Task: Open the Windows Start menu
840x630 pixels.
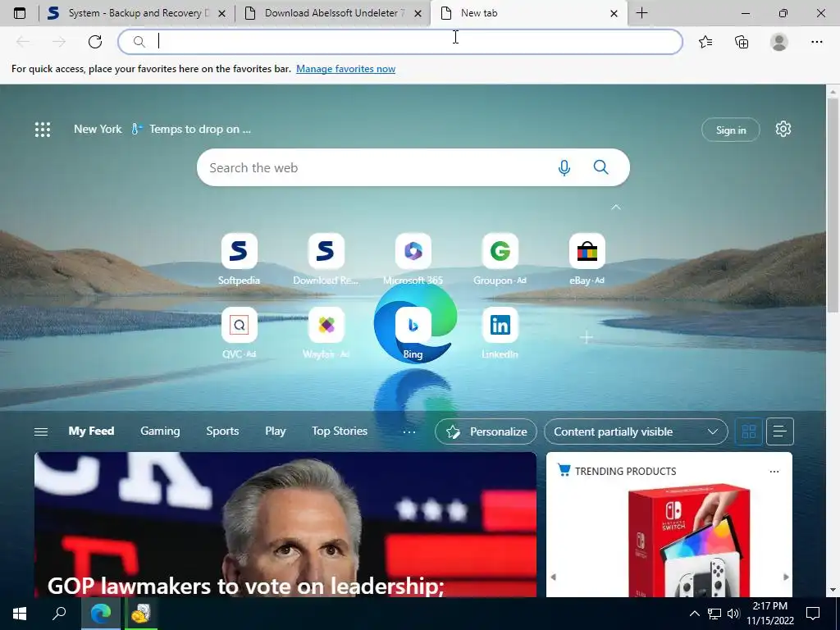Action: point(20,614)
